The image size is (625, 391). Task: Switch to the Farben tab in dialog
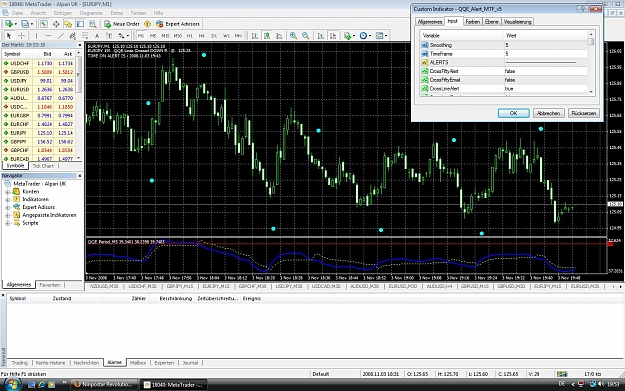click(x=473, y=22)
